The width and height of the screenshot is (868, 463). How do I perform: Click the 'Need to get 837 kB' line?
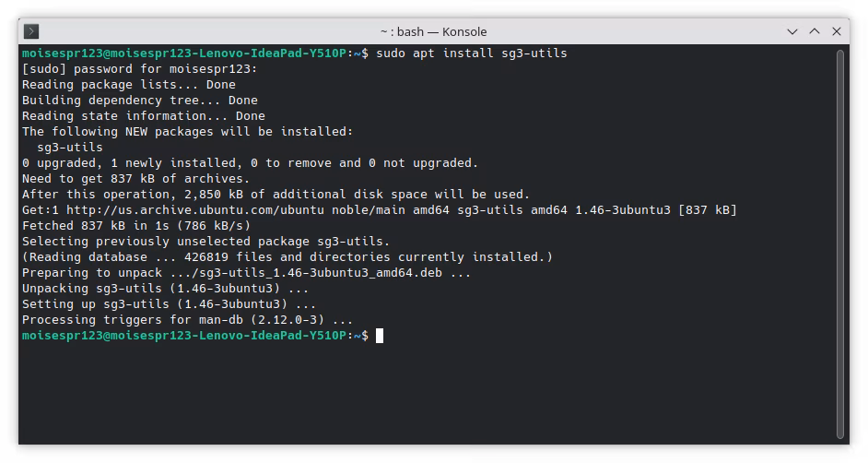pyautogui.click(x=136, y=179)
